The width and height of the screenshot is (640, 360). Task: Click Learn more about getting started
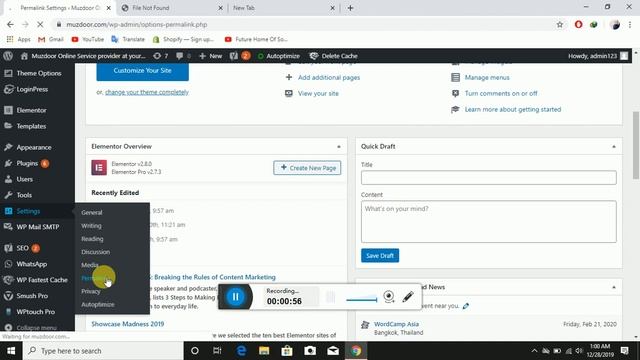coord(513,109)
